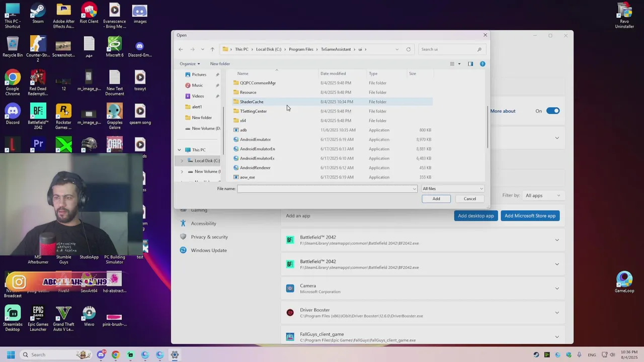Open the Wevo desktop icon

tap(89, 316)
